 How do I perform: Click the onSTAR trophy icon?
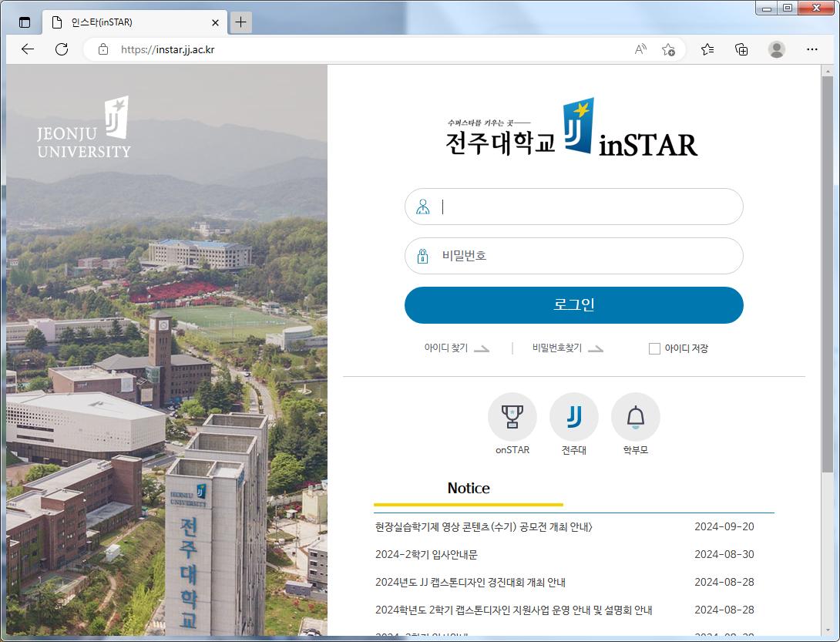click(512, 416)
